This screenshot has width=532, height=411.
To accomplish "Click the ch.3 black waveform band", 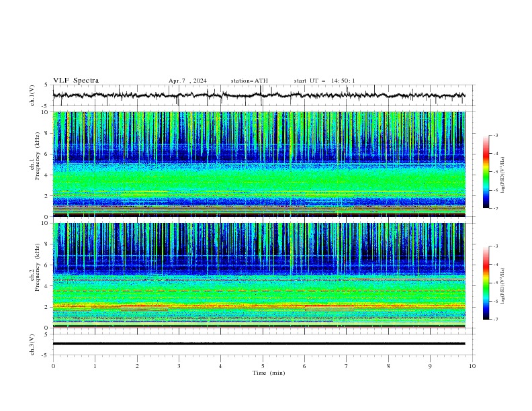I will (259, 344).
